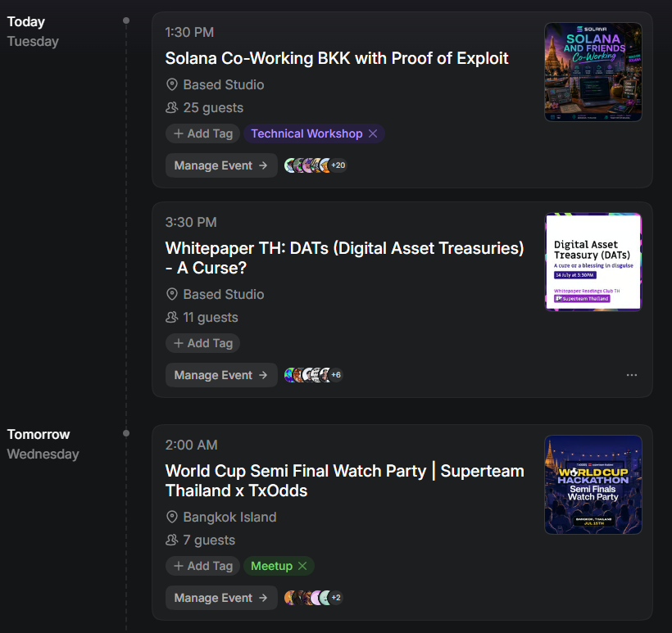
Task: Click Based Studio on Whitepaper TH event
Action: click(x=224, y=295)
